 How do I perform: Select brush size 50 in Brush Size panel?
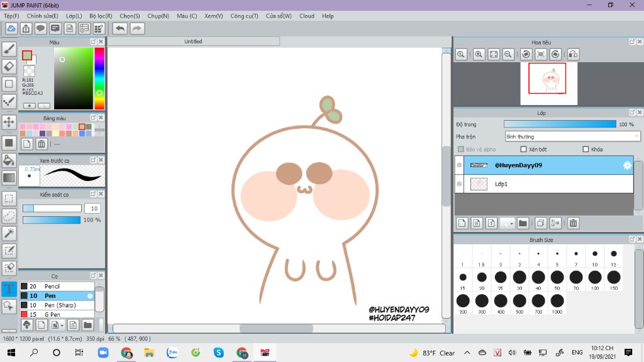click(557, 280)
